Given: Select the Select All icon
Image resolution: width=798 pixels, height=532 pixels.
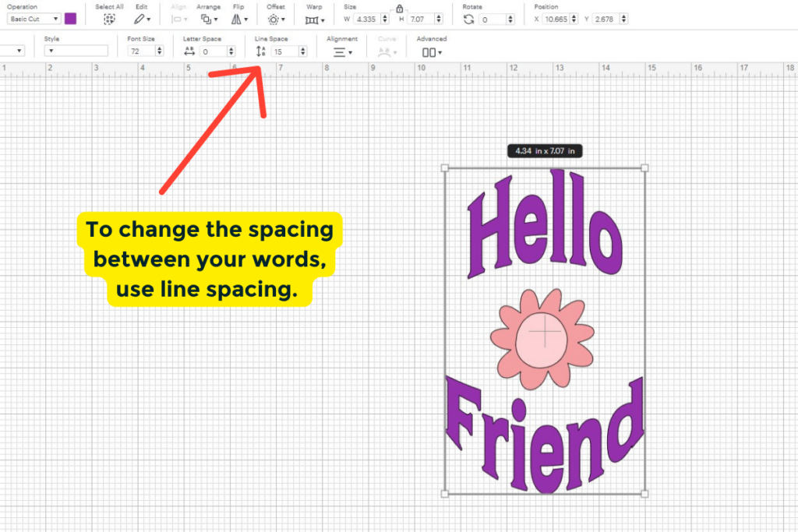Looking at the screenshot, I should tap(109, 19).
